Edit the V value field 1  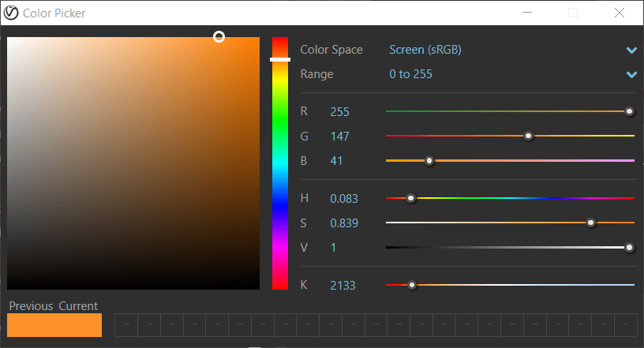pos(333,247)
